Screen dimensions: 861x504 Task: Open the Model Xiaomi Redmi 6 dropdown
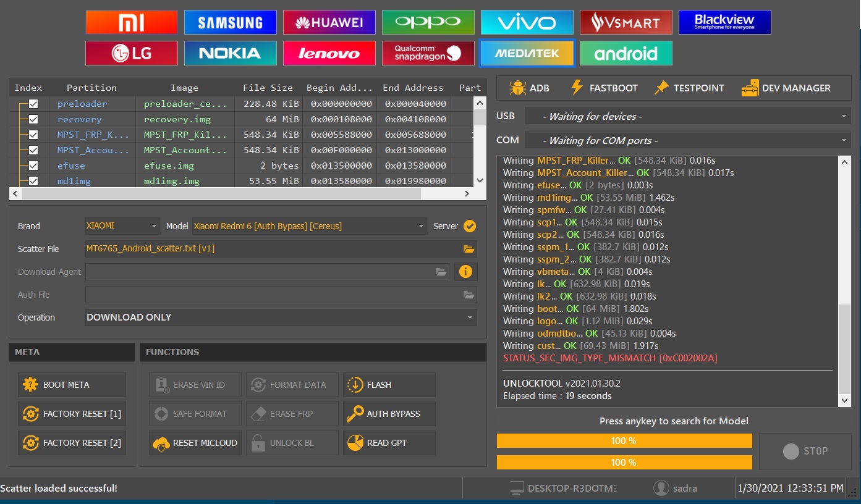coord(310,226)
